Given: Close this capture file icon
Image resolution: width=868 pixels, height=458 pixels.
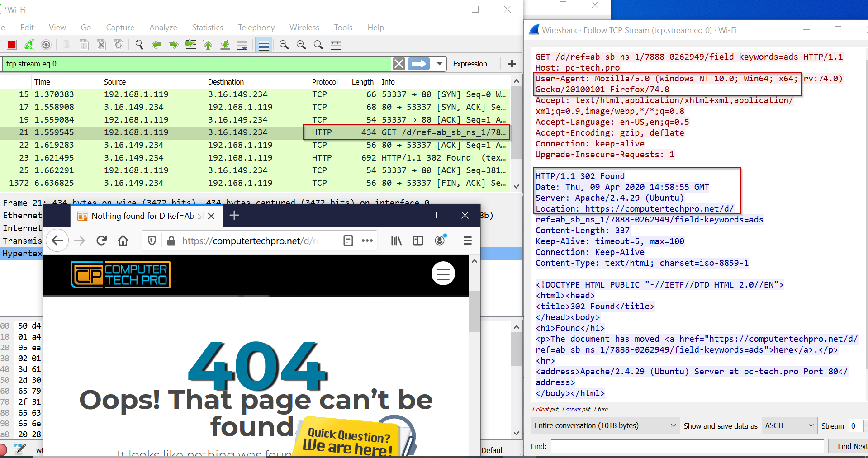Looking at the screenshot, I should pos(101,45).
